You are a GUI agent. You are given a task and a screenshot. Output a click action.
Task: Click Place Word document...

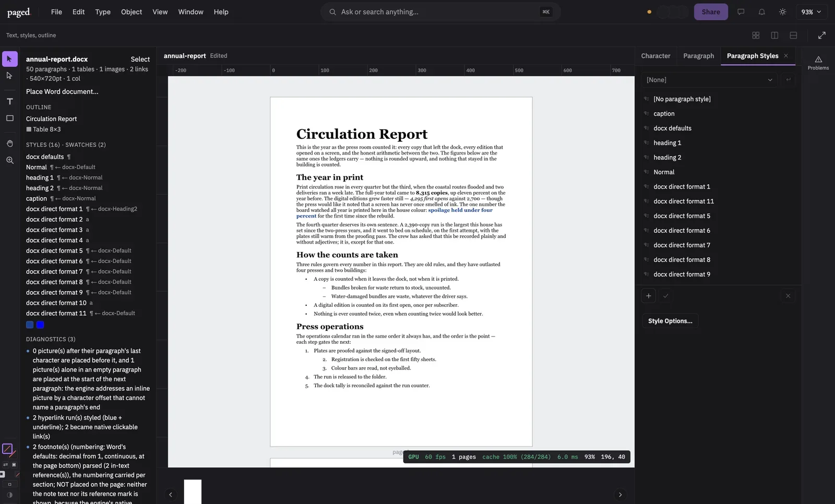click(x=62, y=92)
